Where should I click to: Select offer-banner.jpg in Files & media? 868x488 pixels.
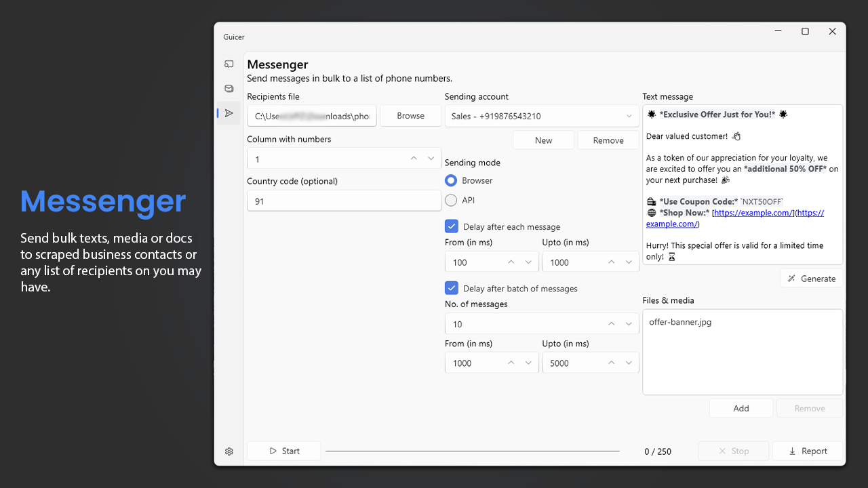[680, 322]
